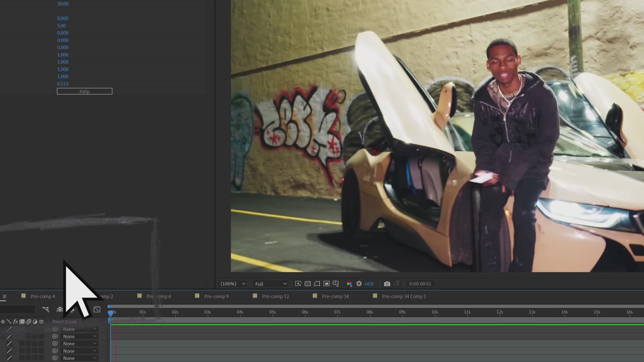Toggle the quality switch on the last layer
The height and width of the screenshot is (362, 644).
[9, 358]
